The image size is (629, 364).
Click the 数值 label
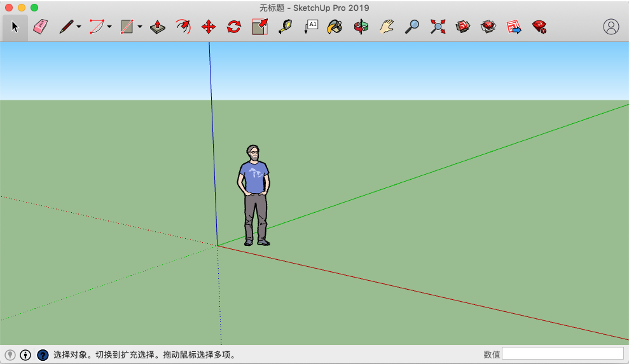pyautogui.click(x=492, y=354)
